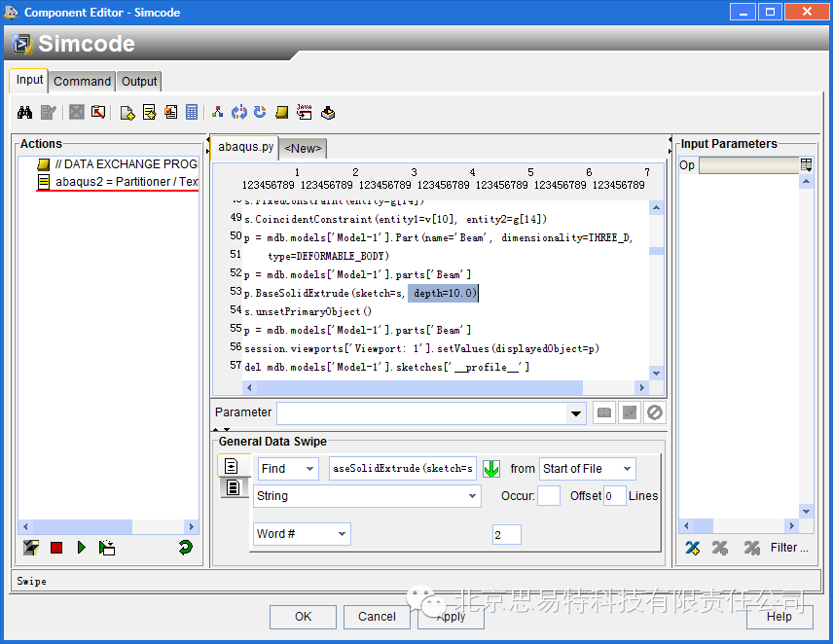
Task: Click the step-run icon beside the play button
Action: coord(107,548)
